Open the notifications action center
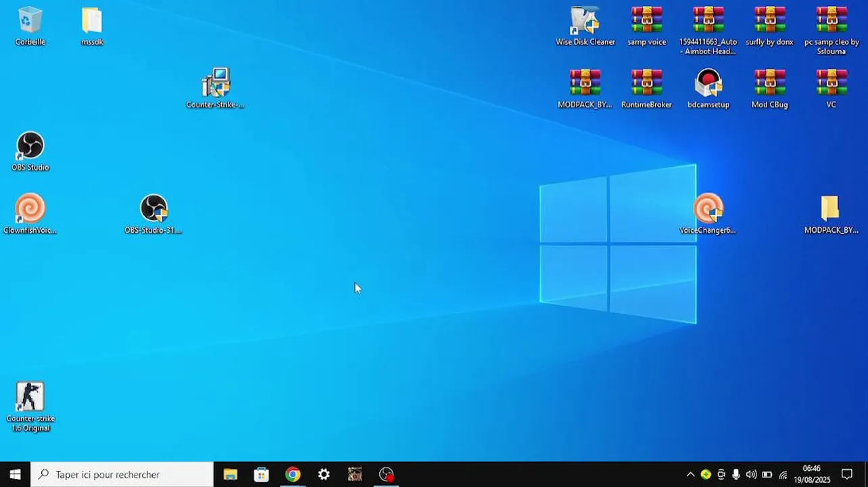This screenshot has width=868, height=487. point(847,474)
